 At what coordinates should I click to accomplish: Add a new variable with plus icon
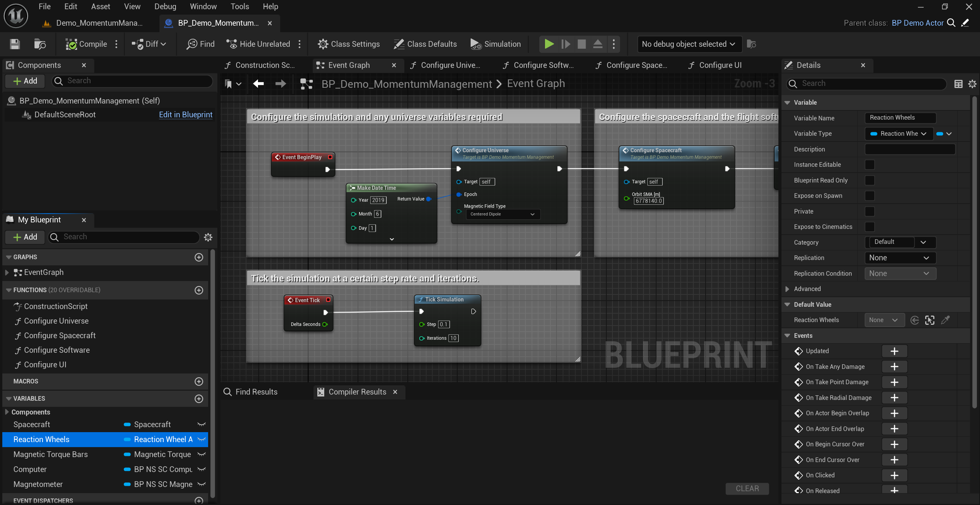199,399
